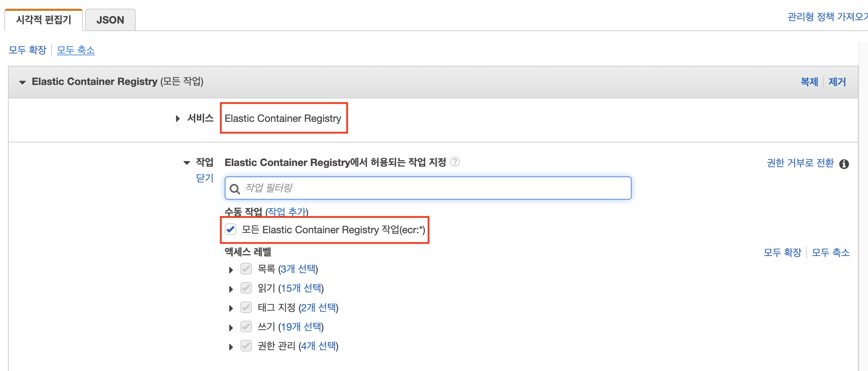The height and width of the screenshot is (371, 868).
Task: Click the 관리형 정책 가져오기 link
Action: [827, 17]
